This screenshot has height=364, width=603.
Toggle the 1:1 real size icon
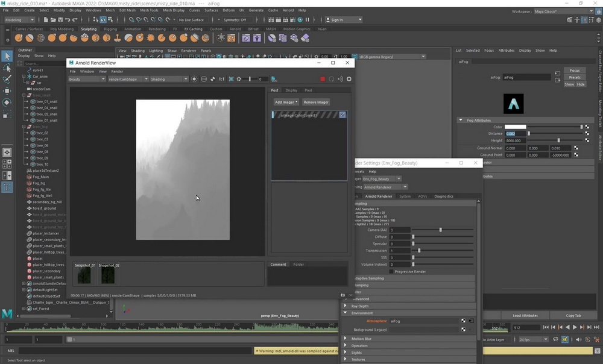221,79
